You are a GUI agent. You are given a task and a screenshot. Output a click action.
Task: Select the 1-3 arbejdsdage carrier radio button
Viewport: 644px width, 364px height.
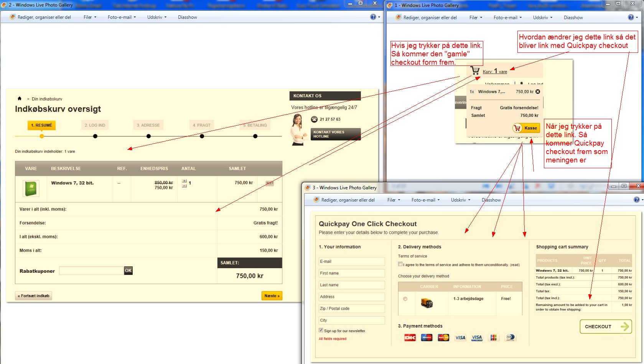coord(405,299)
